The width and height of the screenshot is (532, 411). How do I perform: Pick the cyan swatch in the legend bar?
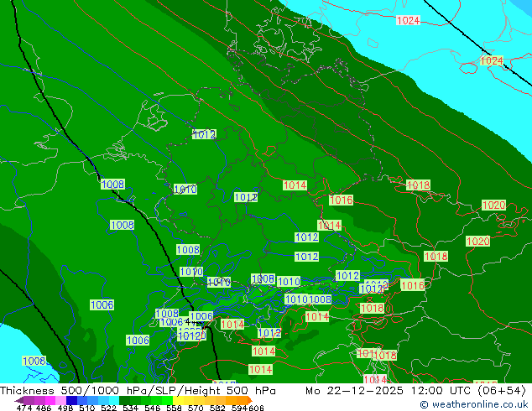coord(114,400)
